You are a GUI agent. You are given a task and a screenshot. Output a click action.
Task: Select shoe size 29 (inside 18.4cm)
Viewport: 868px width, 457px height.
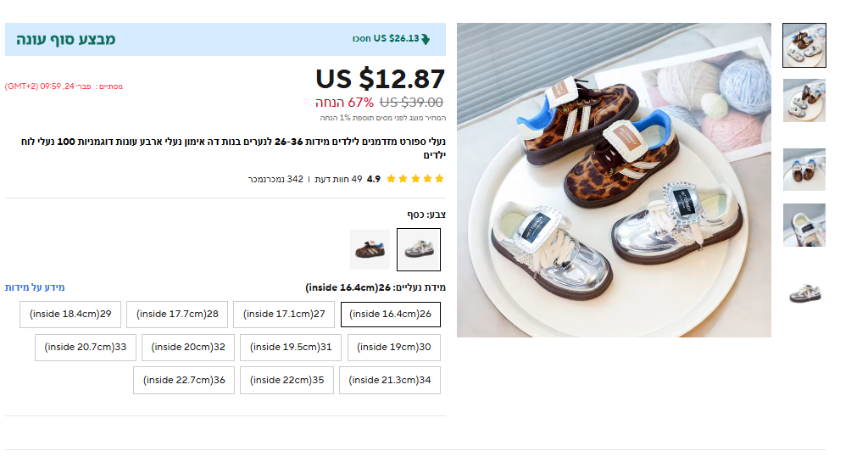tap(70, 315)
